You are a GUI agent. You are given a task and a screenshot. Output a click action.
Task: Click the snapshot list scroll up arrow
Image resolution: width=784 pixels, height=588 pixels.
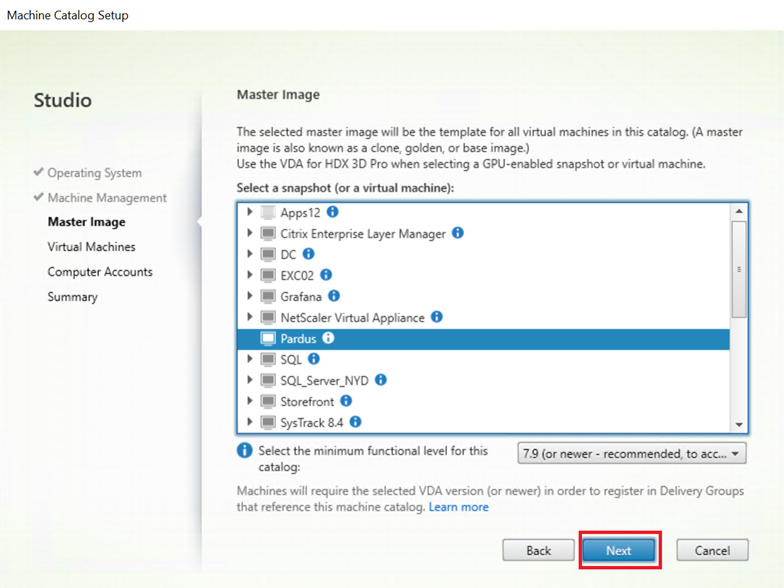[x=739, y=212]
